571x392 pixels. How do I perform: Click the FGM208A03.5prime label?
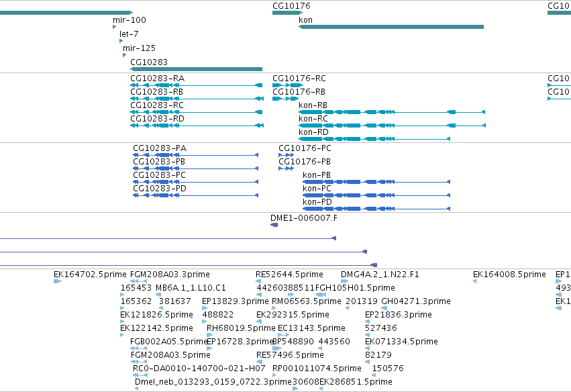tap(170, 355)
